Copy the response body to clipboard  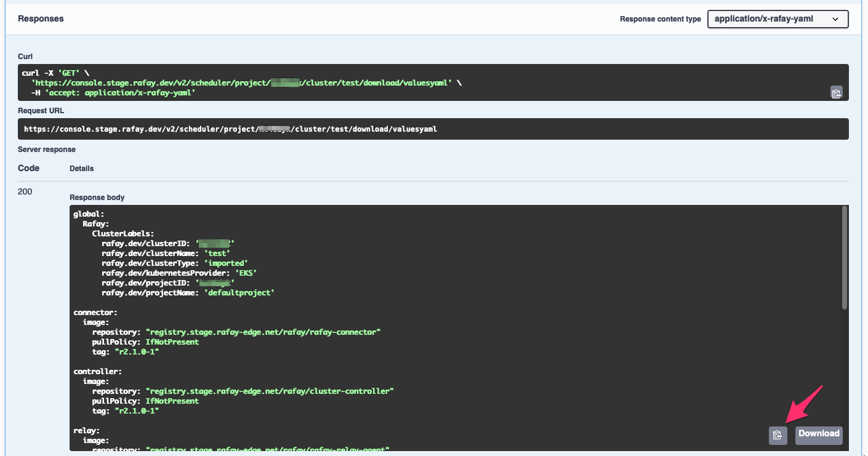pyautogui.click(x=778, y=435)
